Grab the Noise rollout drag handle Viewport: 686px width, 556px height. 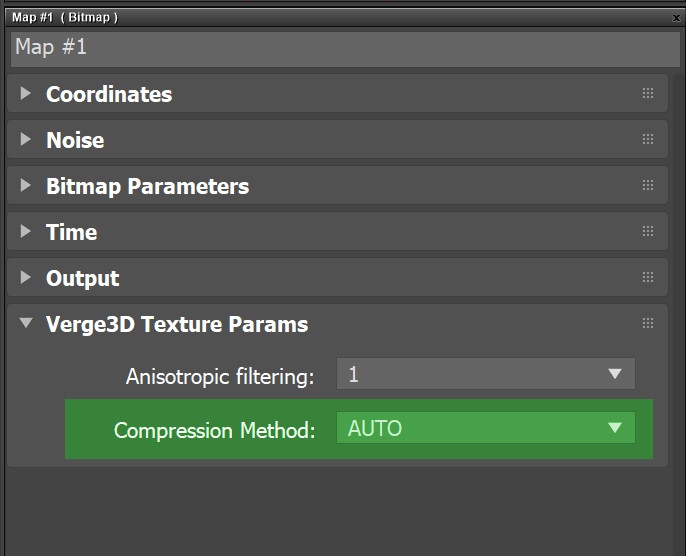[648, 140]
